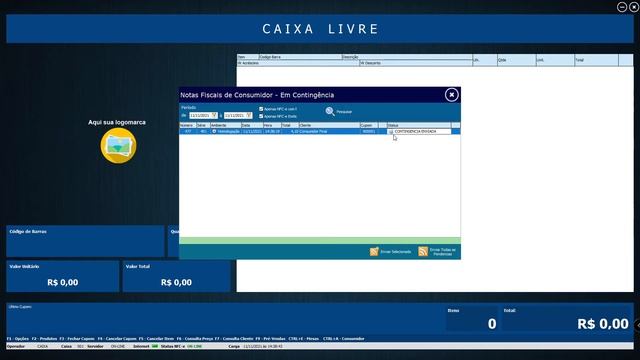Click the Enviar Todas as Pendências icon
Screen dimensions: 640x360
click(423, 251)
